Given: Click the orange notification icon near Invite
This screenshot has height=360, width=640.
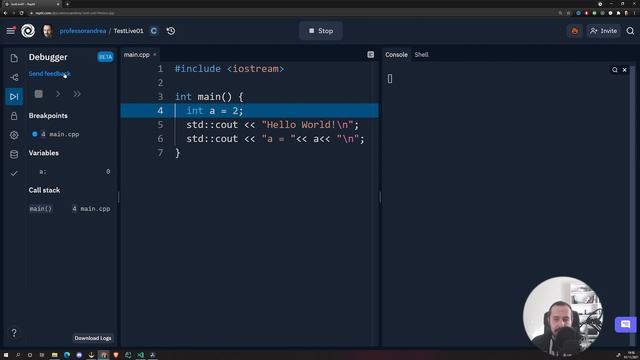Looking at the screenshot, I should click(575, 31).
